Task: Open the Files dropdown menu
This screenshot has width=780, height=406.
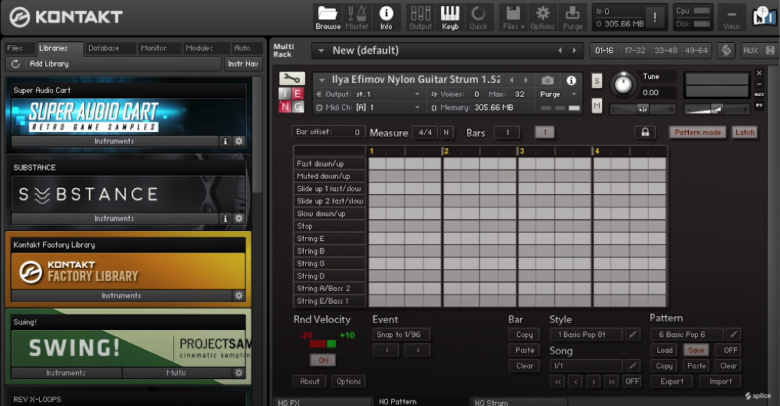Action: 513,17
